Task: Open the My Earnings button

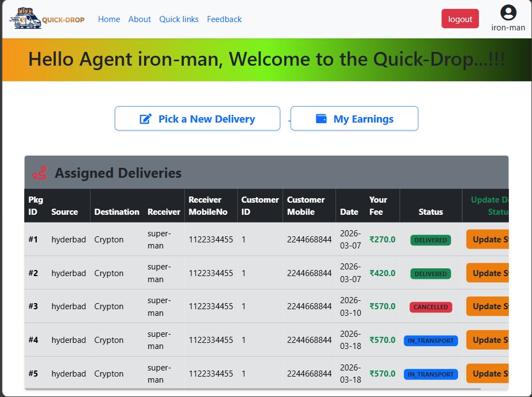Action: tap(354, 119)
